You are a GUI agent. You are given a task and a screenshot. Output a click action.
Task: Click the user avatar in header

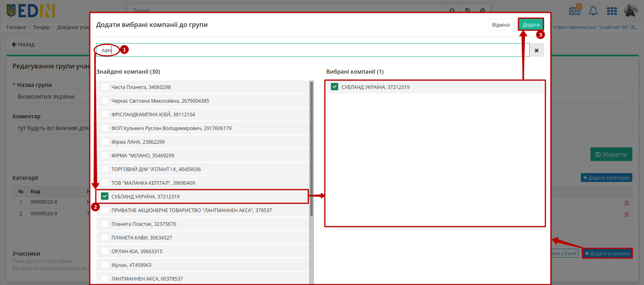coord(631,10)
